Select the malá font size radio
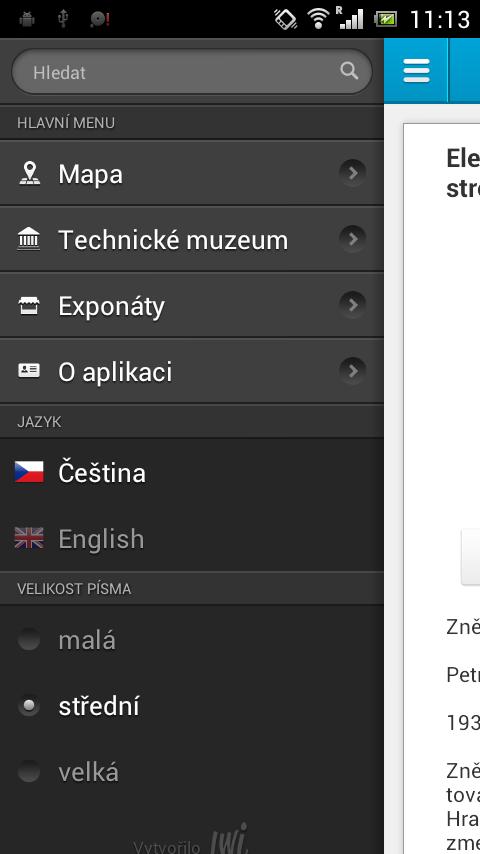480x854 pixels. (28, 639)
